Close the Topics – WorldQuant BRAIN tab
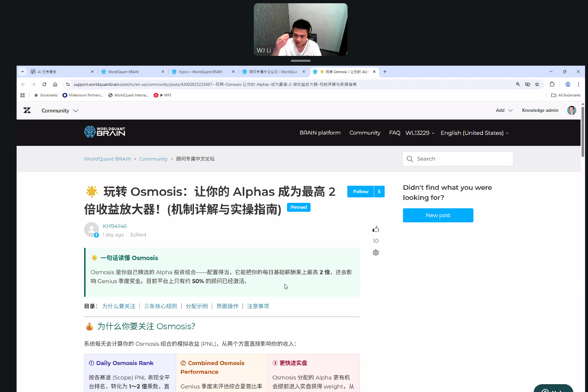 point(233,72)
